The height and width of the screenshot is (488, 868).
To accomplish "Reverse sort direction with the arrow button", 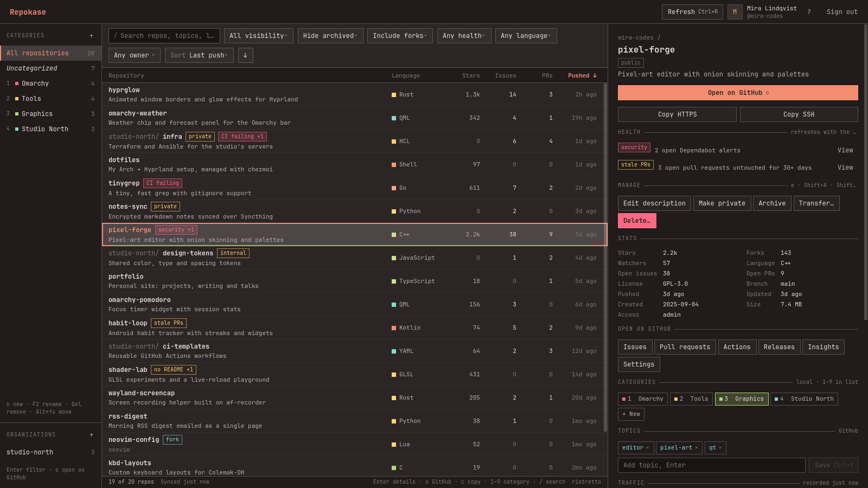I will coord(245,55).
